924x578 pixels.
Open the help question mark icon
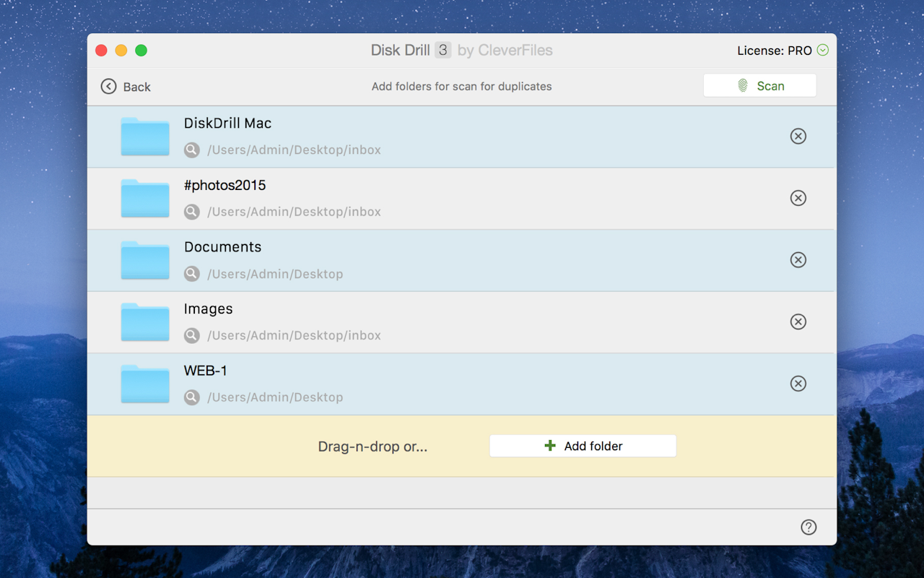(x=808, y=527)
